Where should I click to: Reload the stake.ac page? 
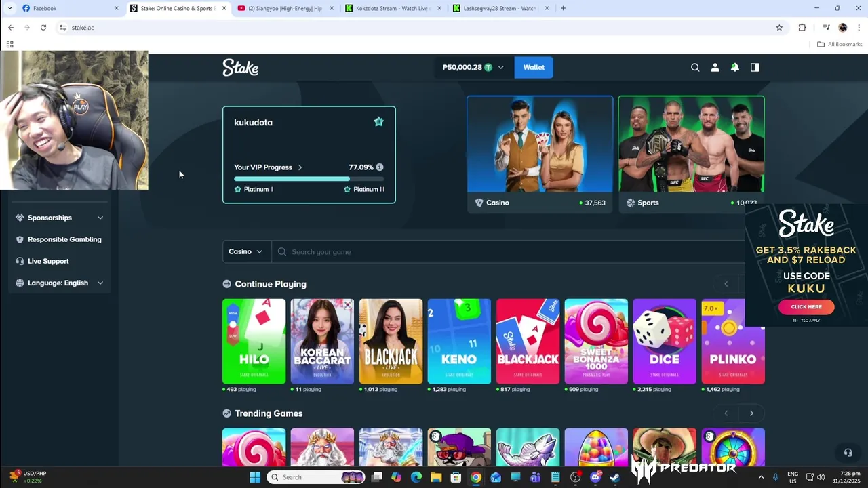pos(43,28)
